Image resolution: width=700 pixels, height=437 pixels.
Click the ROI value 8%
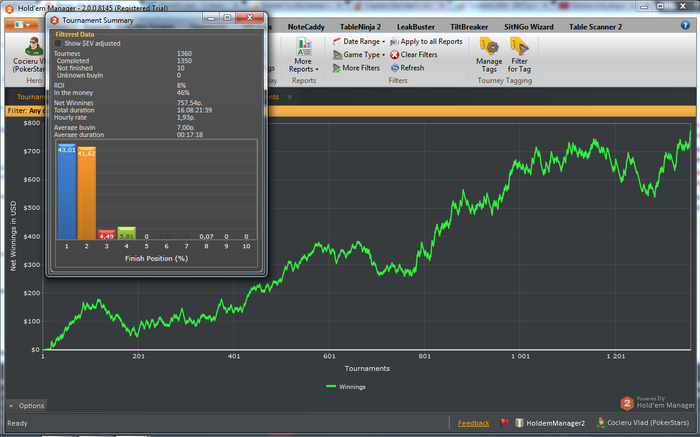coord(181,86)
